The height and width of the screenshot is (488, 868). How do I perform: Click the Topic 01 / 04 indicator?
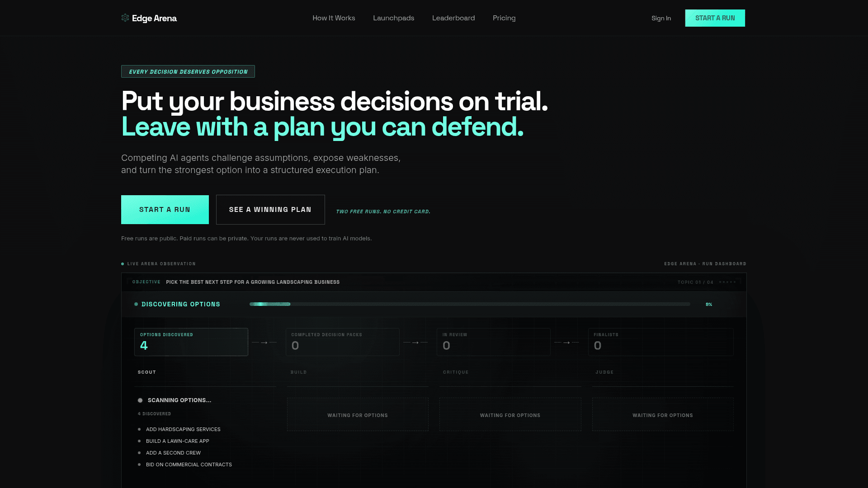click(695, 282)
